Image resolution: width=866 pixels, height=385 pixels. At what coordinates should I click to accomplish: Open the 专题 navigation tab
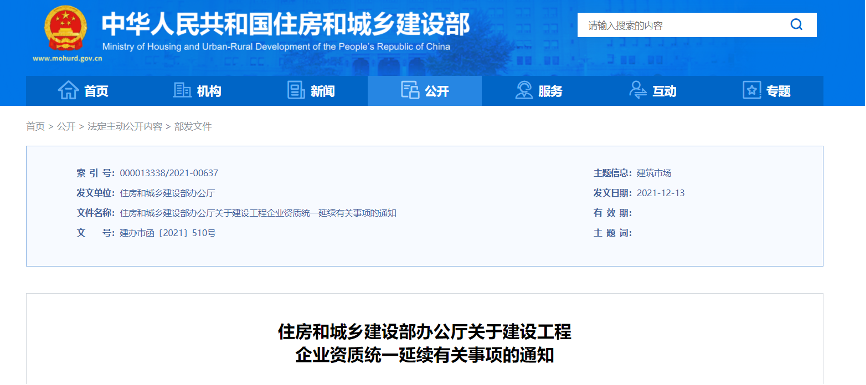click(766, 91)
